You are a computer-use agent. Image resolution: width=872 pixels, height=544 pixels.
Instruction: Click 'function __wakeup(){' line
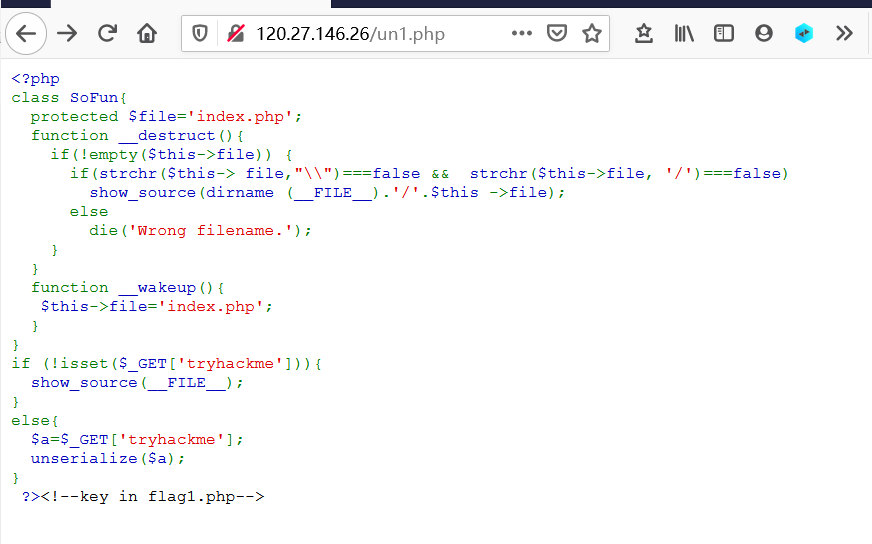click(x=128, y=288)
